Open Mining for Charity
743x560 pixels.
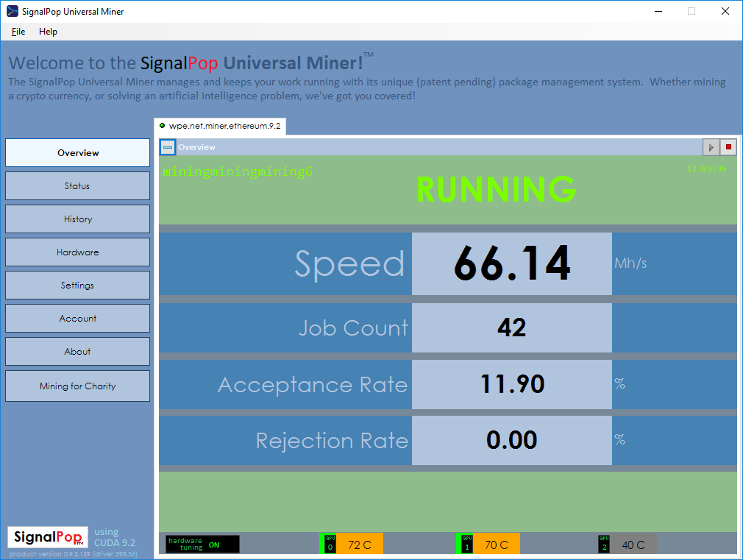tap(77, 386)
